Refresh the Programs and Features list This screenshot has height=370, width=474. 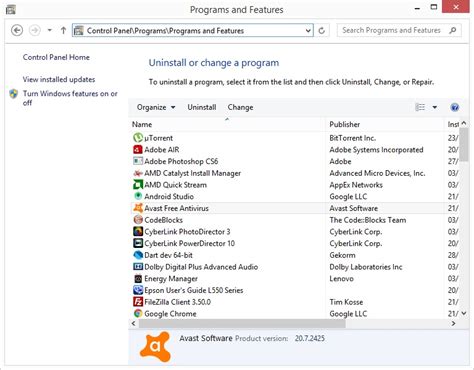coord(322,31)
